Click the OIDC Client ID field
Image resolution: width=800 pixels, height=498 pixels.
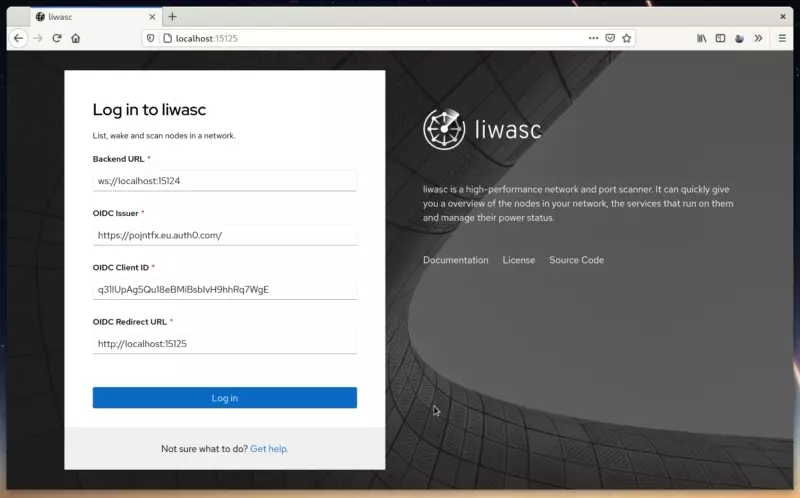224,289
